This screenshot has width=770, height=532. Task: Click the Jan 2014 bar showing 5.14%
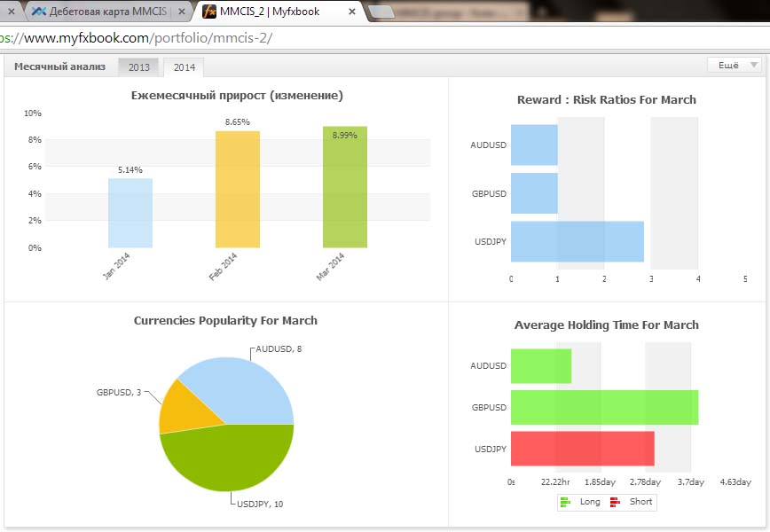click(x=130, y=213)
